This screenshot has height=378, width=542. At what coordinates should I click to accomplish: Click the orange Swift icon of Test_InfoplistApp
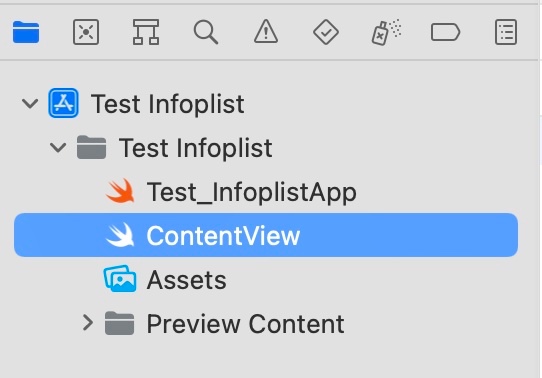[120, 191]
